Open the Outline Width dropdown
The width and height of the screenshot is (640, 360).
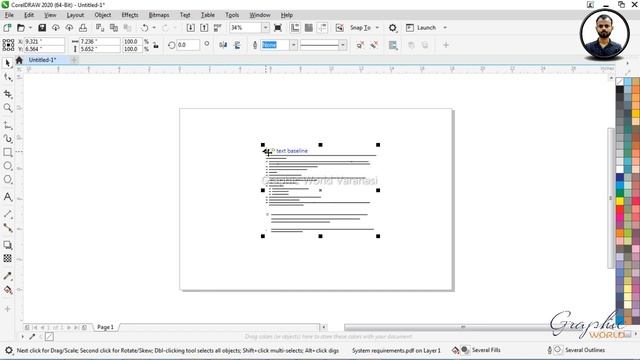(x=293, y=45)
